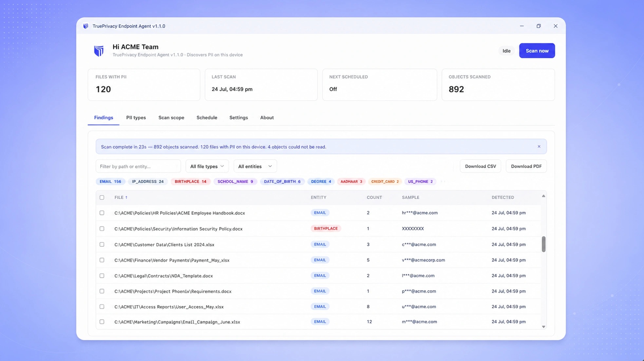644x361 pixels.
Task: Toggle the select-all checkbox in table header
Action: pos(102,198)
